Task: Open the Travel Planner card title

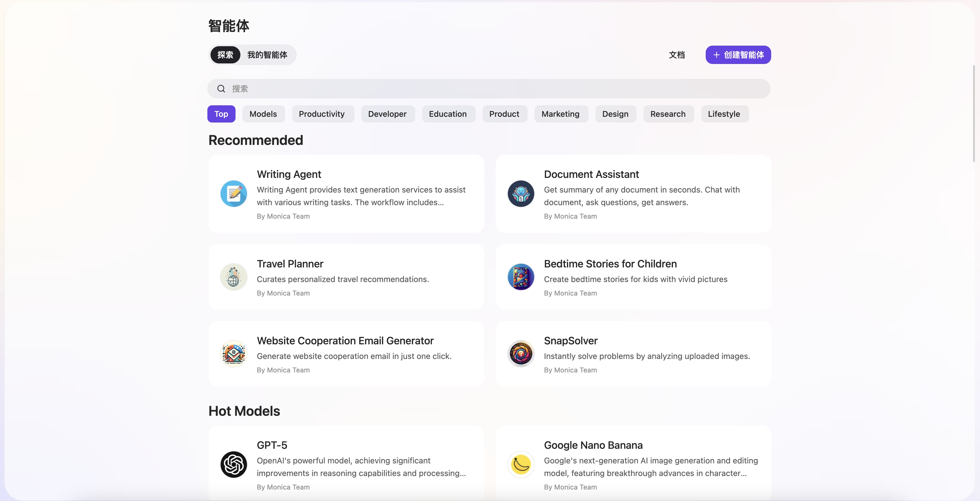Action: point(290,264)
